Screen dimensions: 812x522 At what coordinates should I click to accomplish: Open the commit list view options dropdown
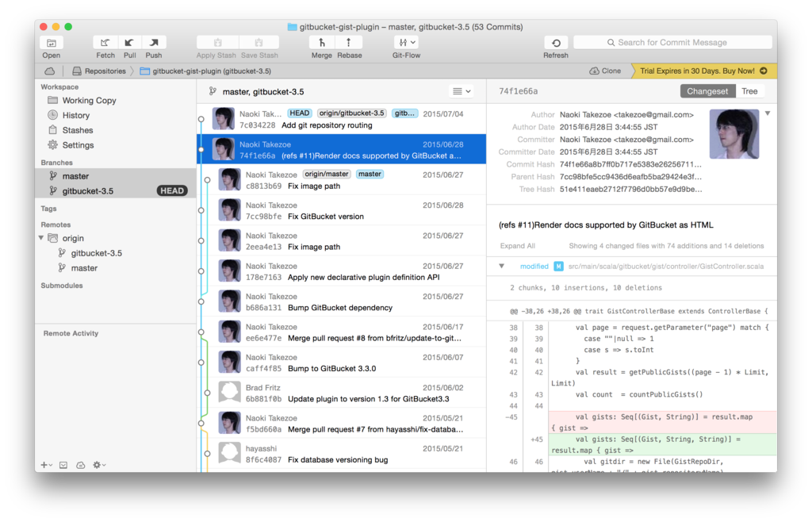point(462,91)
